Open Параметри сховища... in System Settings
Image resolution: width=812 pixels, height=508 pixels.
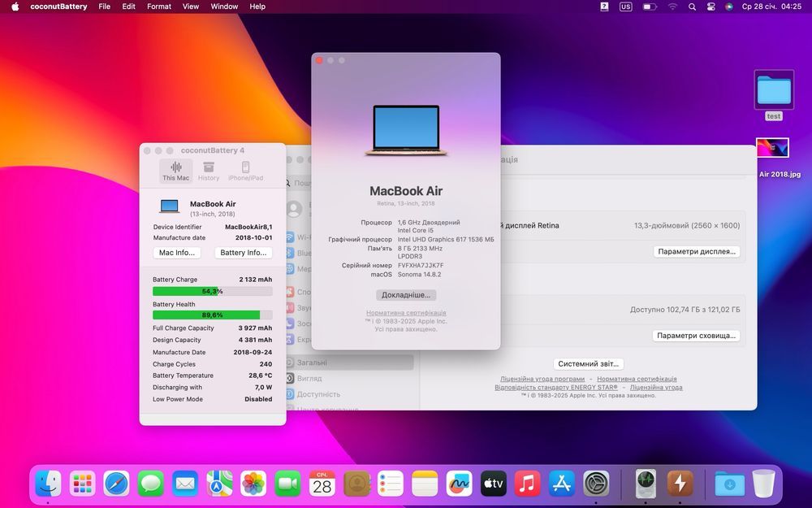click(x=696, y=336)
